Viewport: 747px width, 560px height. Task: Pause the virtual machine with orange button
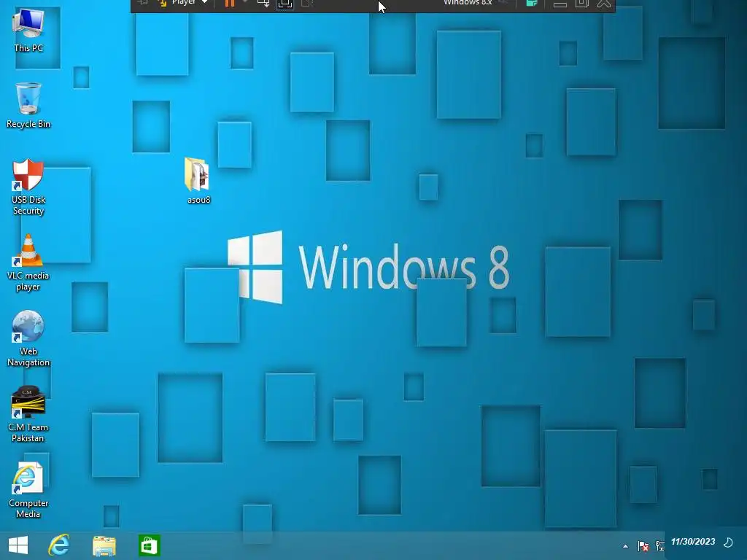point(230,4)
